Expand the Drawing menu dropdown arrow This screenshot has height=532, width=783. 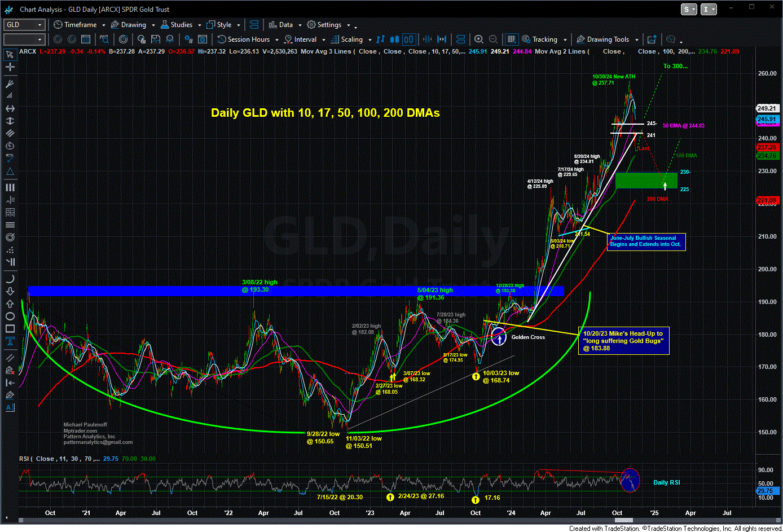[x=152, y=25]
